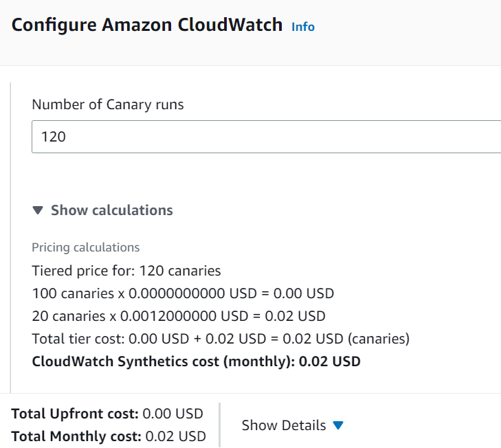Click the 100 canaries calculation line

pyautogui.click(x=183, y=293)
